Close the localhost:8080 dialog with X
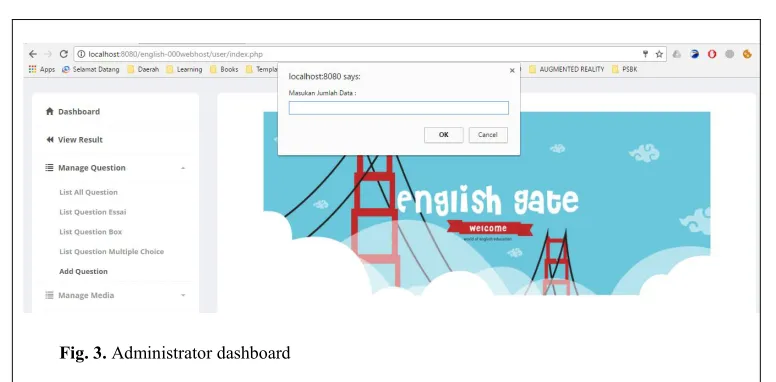Viewport: 776px width, 382px height. pyautogui.click(x=512, y=71)
